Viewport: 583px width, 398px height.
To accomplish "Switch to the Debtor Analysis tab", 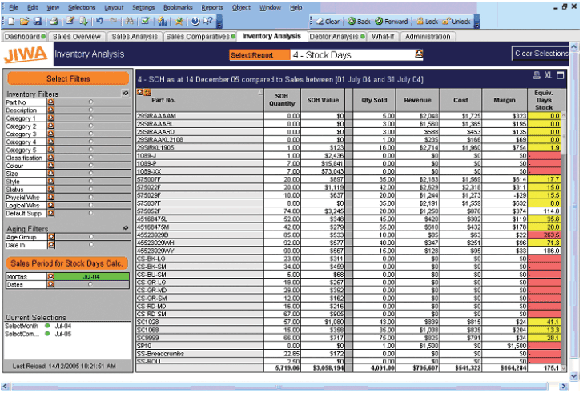I will [x=337, y=36].
